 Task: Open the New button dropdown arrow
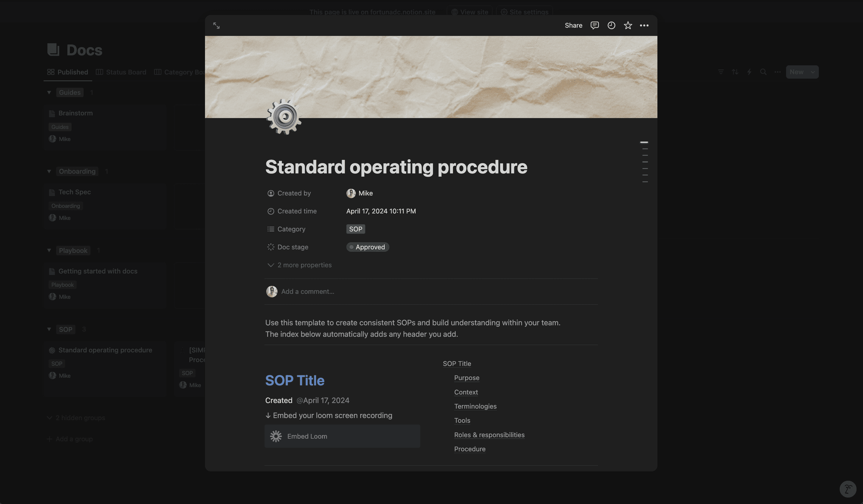click(813, 72)
